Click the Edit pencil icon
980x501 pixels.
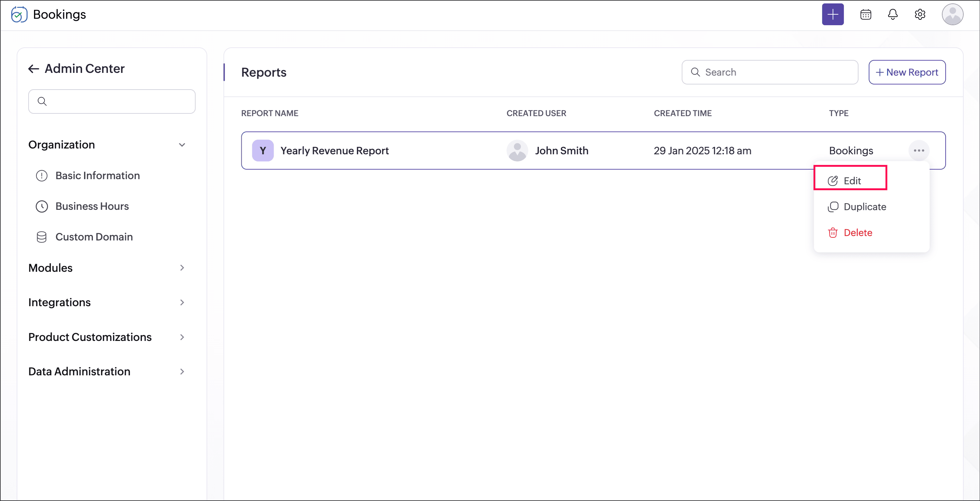[x=833, y=181]
